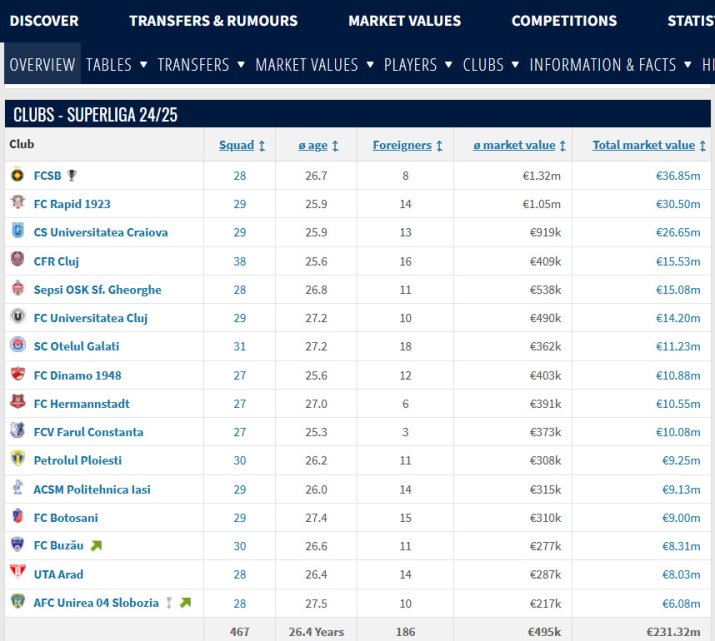Open CFR Cluj squad size 38 link
This screenshot has width=715, height=641.
240,261
